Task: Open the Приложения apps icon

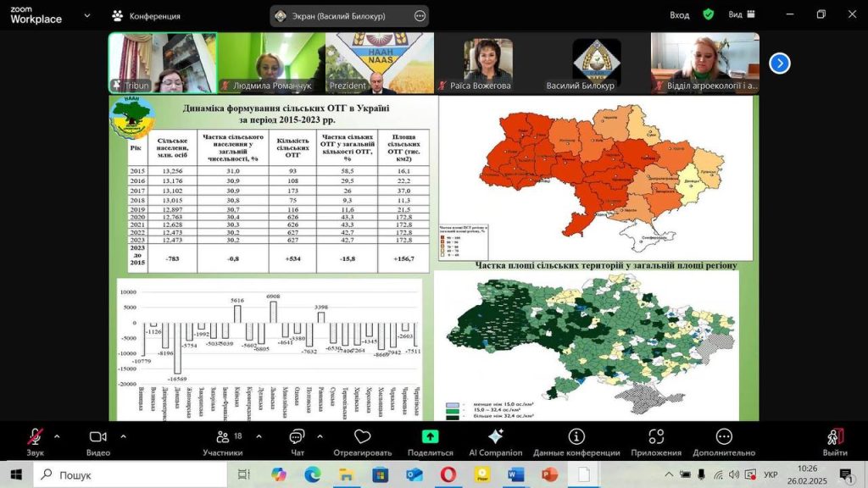Action: 655,437
